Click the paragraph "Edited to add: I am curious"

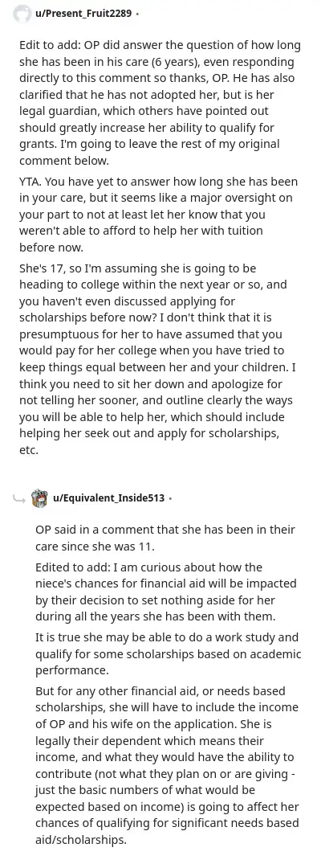(166, 592)
